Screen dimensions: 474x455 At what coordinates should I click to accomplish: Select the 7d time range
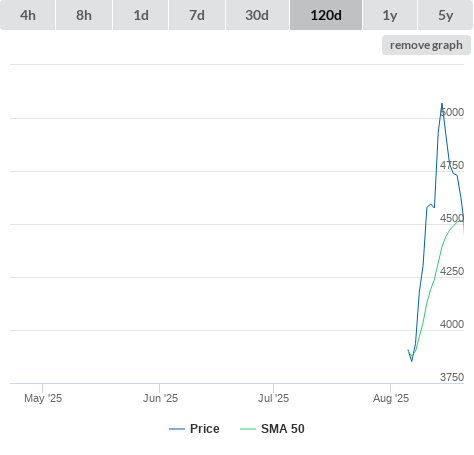[197, 15]
